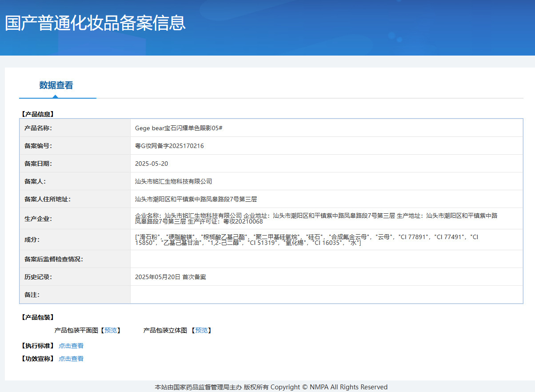Viewport: 535px width, 392px height.
Task: Open the 数据查看 tab
Action: pos(56,85)
